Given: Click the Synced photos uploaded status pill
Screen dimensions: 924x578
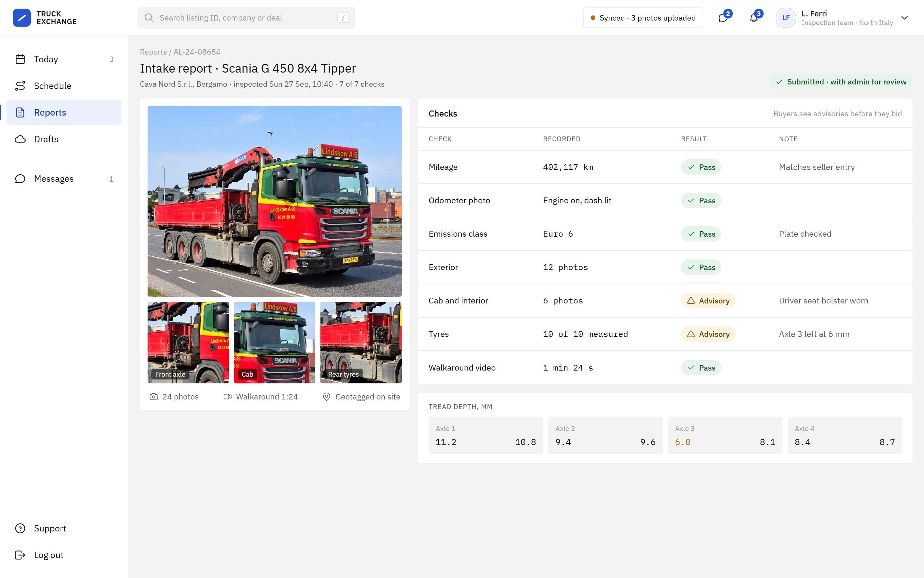Looking at the screenshot, I should click(x=643, y=18).
